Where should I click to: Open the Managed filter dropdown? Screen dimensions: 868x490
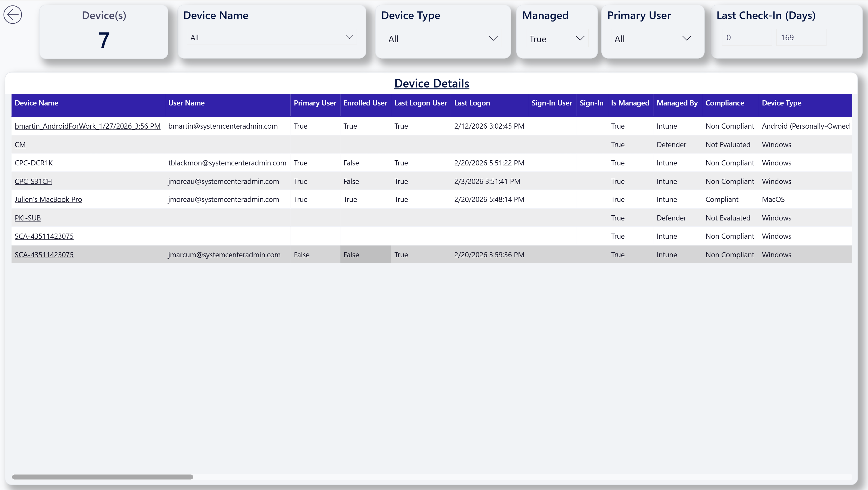tap(557, 39)
